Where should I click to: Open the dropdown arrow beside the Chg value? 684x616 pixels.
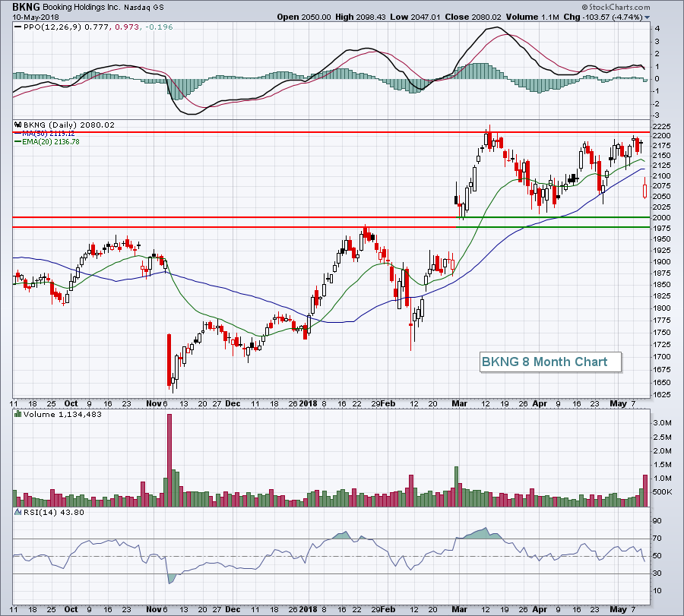pyautogui.click(x=648, y=17)
